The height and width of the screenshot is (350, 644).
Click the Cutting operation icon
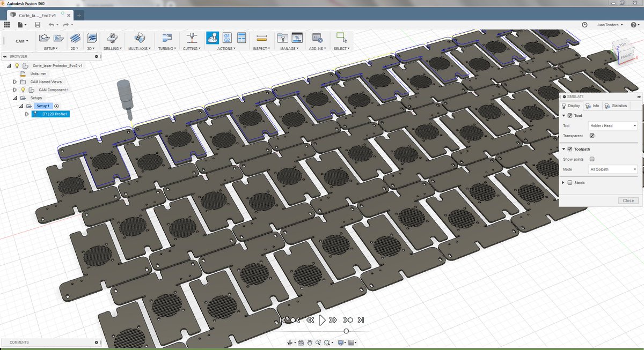(x=191, y=38)
